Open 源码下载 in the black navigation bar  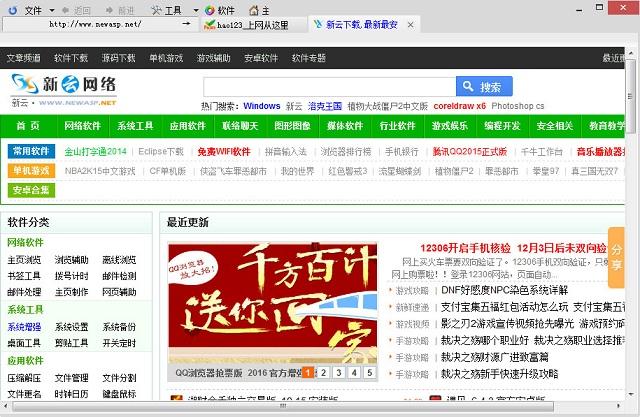[118, 58]
